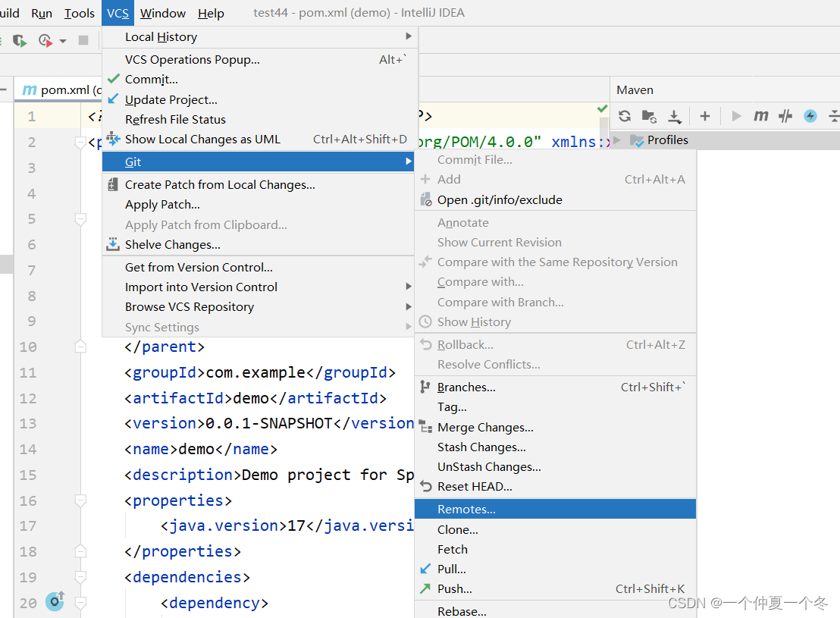
Task: Select UnStash Changes... in Git submenu
Action: [556, 467]
